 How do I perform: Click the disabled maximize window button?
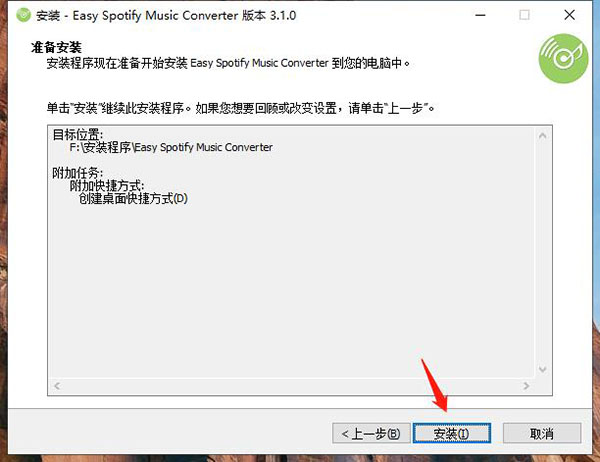pos(524,15)
